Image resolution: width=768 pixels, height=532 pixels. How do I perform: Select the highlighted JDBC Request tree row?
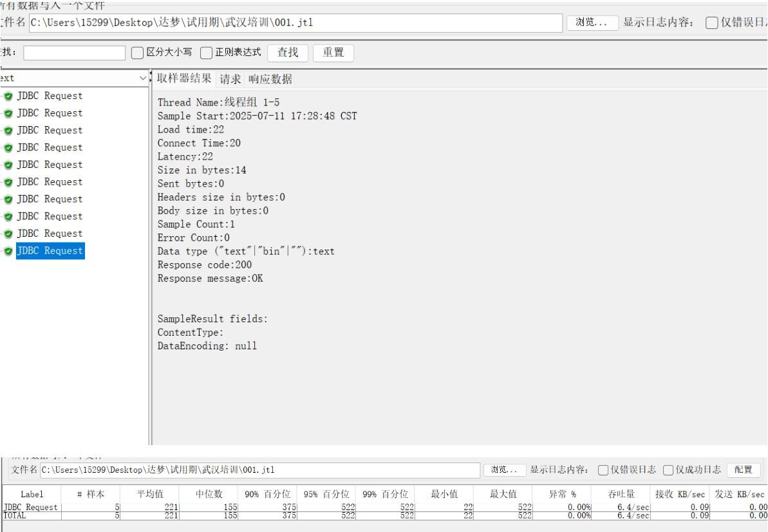(x=50, y=251)
